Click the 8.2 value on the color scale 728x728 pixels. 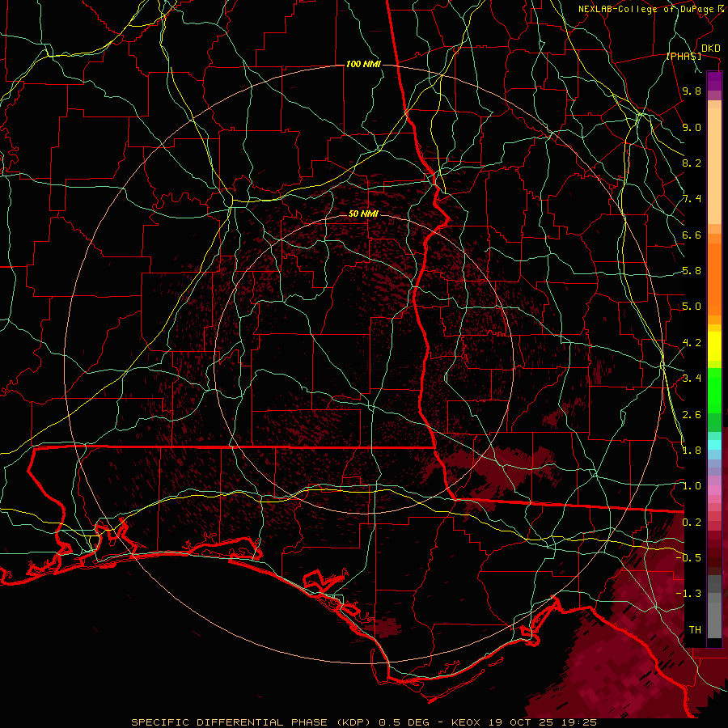[x=692, y=163]
